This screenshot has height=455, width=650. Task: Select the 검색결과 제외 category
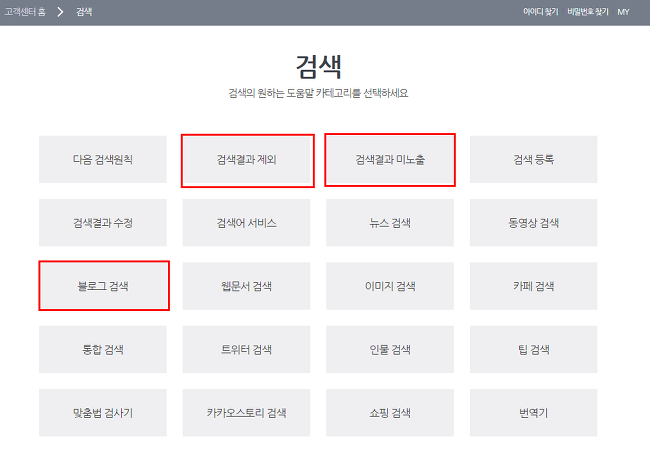(x=246, y=160)
